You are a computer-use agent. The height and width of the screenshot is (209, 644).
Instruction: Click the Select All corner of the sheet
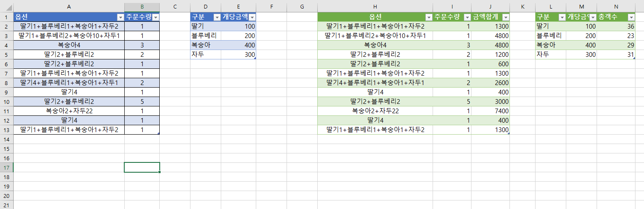tap(6, 6)
